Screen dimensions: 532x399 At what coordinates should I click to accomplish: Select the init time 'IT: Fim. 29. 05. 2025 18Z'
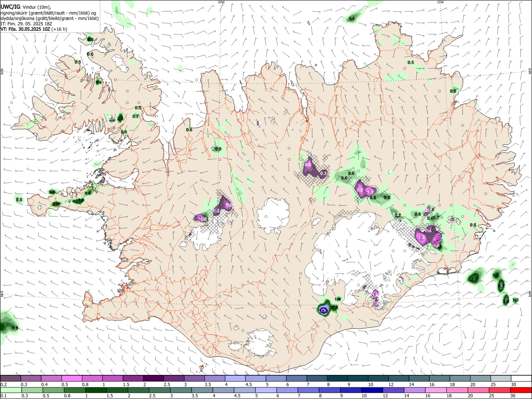pos(26,24)
